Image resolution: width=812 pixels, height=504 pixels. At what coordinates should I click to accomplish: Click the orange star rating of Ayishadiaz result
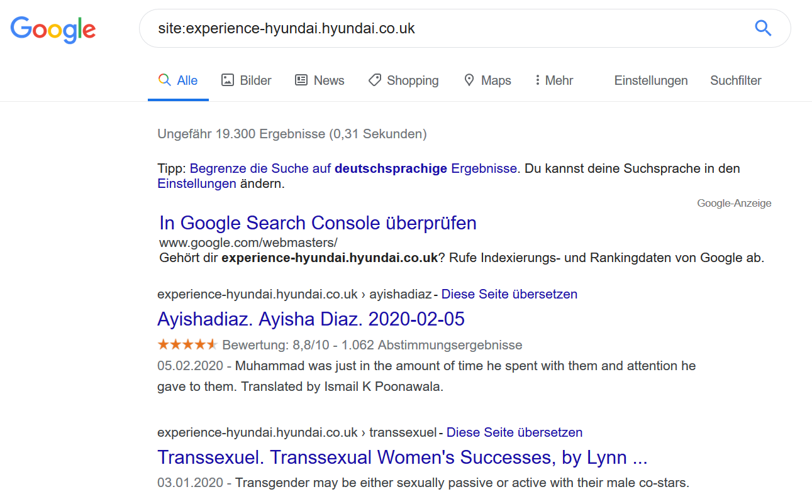[x=187, y=344]
